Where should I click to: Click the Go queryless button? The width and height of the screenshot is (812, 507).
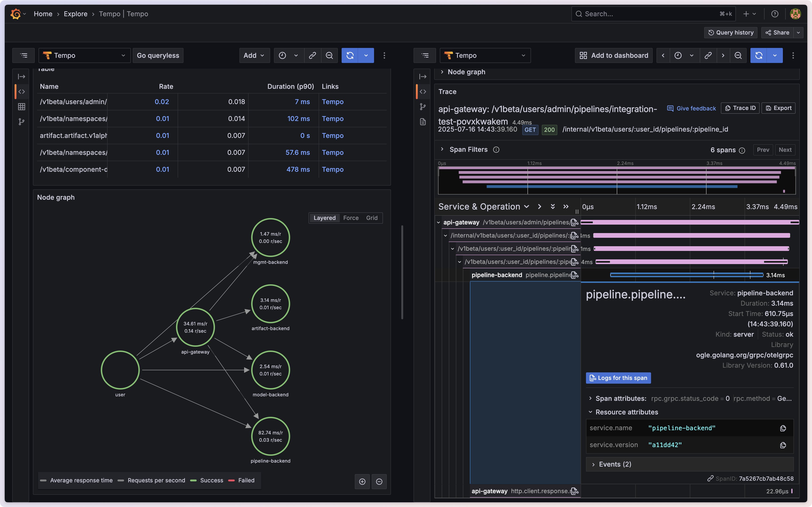(x=158, y=55)
